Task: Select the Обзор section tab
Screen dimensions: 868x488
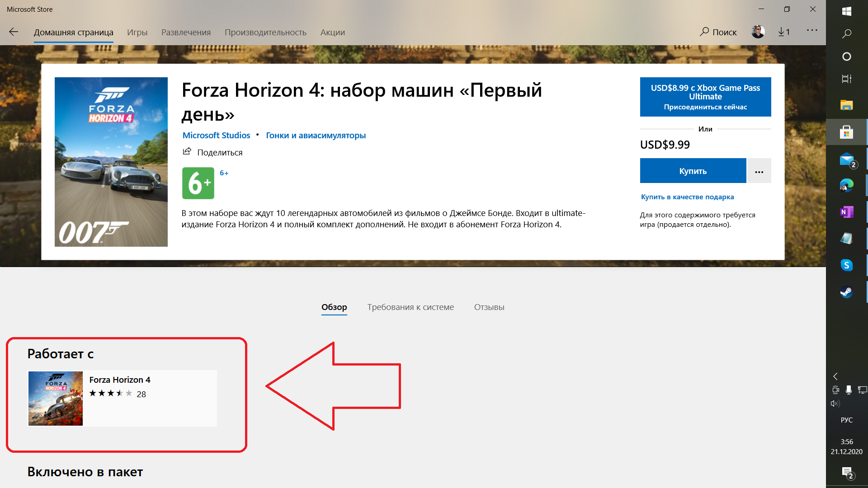Action: [x=334, y=307]
